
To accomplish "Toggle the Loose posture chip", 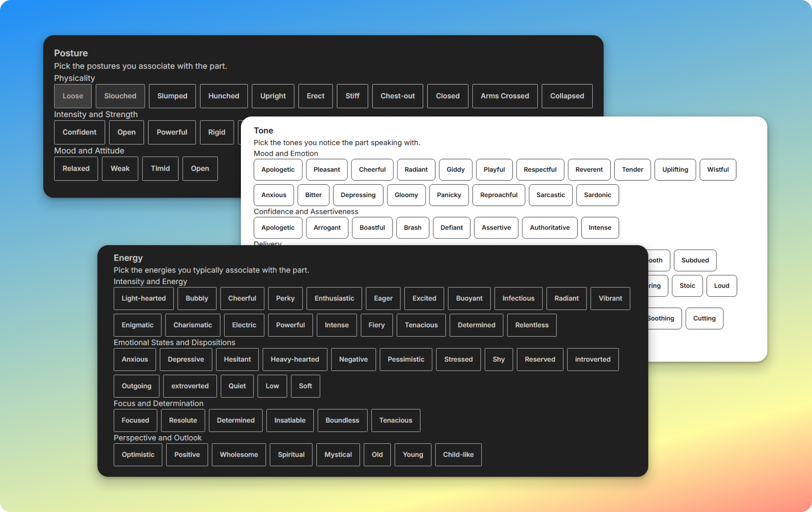I will pos(73,96).
